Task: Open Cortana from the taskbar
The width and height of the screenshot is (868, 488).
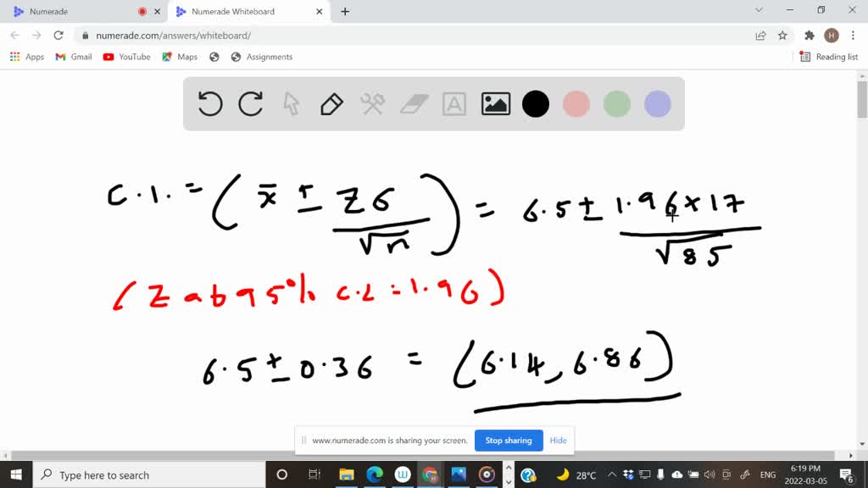Action: [x=281, y=474]
